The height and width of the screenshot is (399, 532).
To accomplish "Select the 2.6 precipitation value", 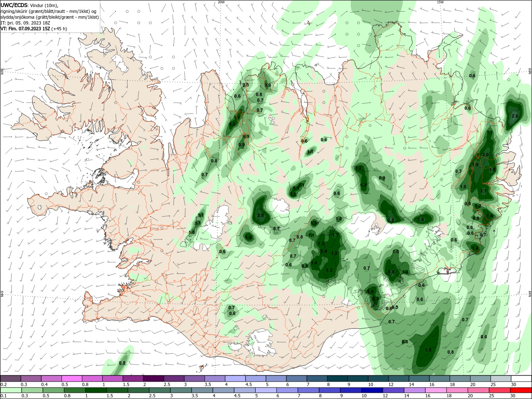I will pos(515,116).
